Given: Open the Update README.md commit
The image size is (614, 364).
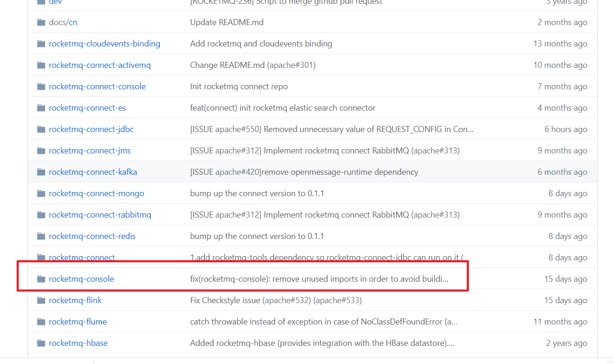Looking at the screenshot, I should pos(226,22).
